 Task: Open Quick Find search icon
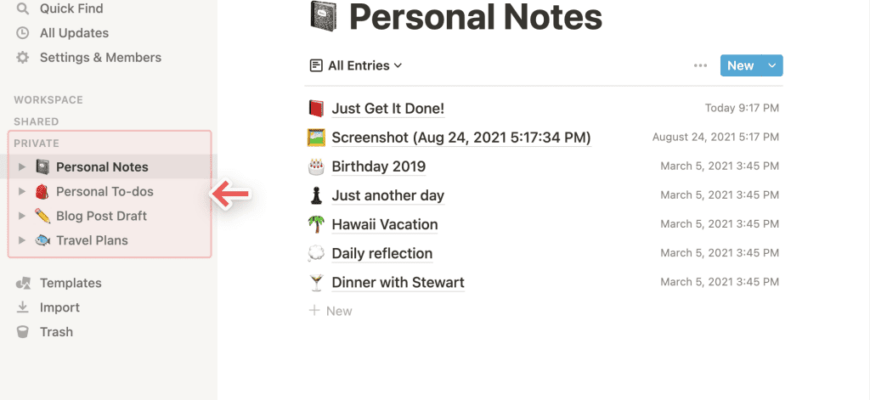[x=22, y=8]
